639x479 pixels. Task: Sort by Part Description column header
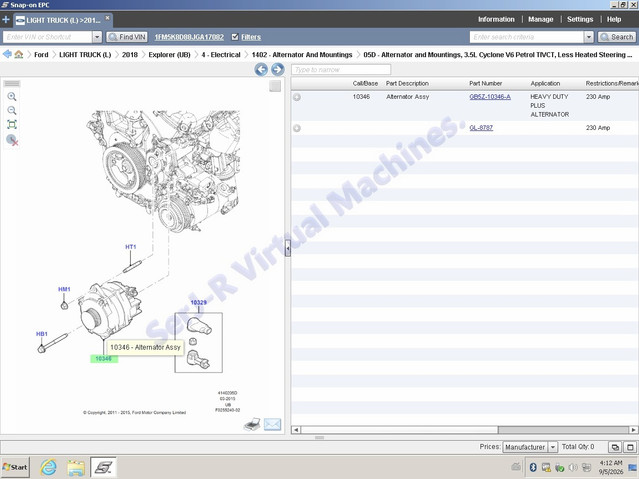[407, 84]
